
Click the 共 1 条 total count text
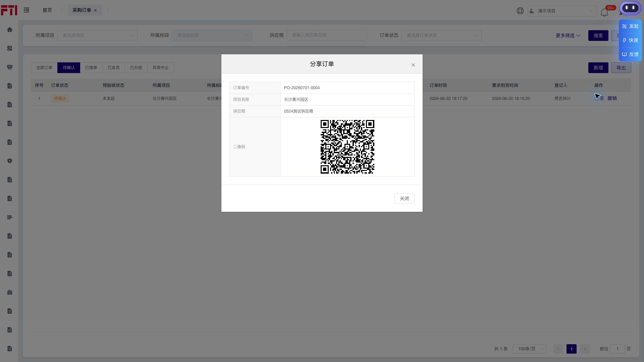(x=501, y=349)
